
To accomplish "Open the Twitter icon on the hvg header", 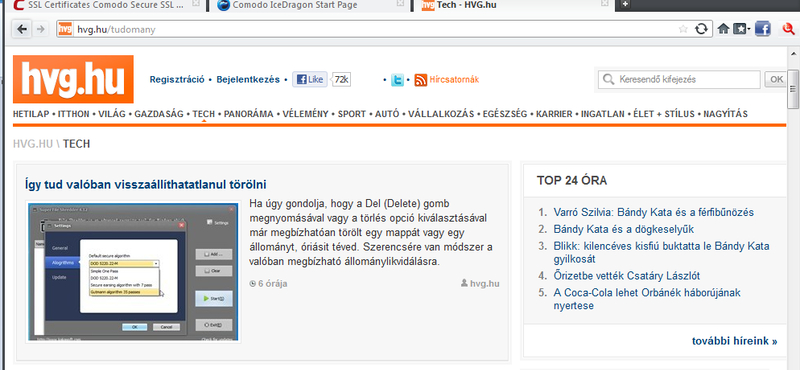I will pyautogui.click(x=397, y=80).
